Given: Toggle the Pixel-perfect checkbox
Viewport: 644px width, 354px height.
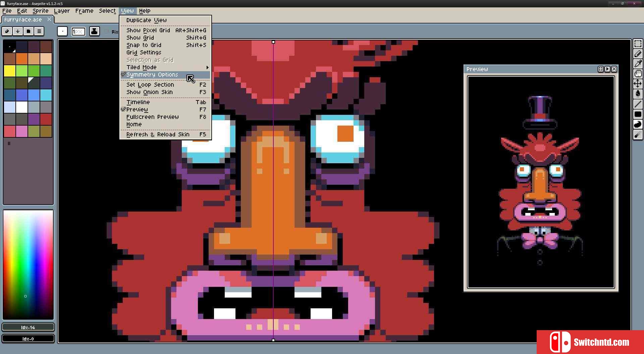Looking at the screenshot, I should (x=107, y=32).
